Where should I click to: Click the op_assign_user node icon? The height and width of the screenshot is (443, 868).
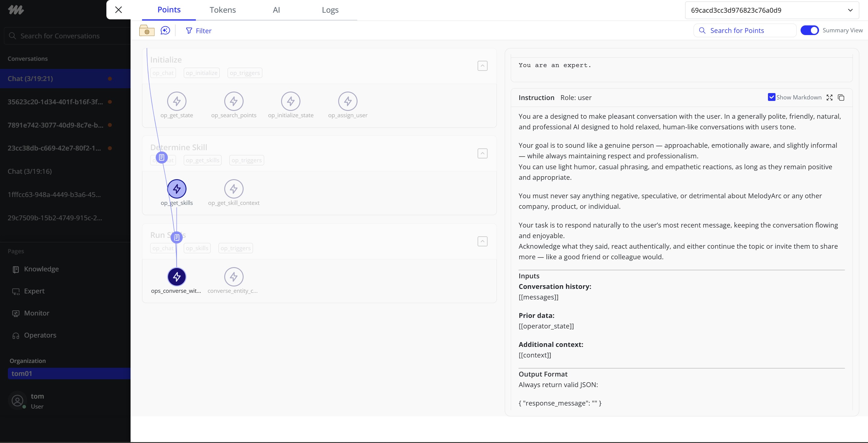pyautogui.click(x=347, y=101)
